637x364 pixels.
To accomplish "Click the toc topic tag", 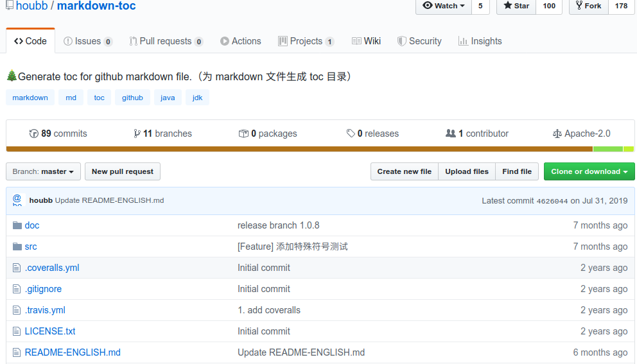I will 99,98.
